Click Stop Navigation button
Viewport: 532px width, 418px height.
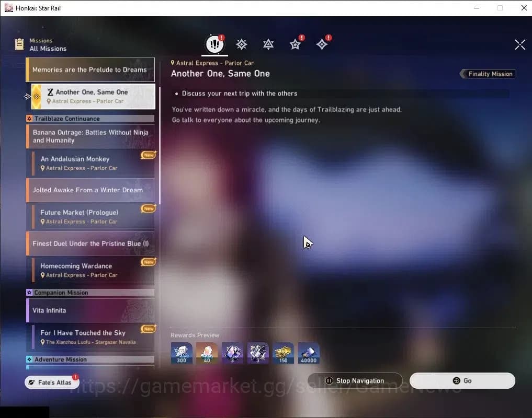pyautogui.click(x=355, y=381)
